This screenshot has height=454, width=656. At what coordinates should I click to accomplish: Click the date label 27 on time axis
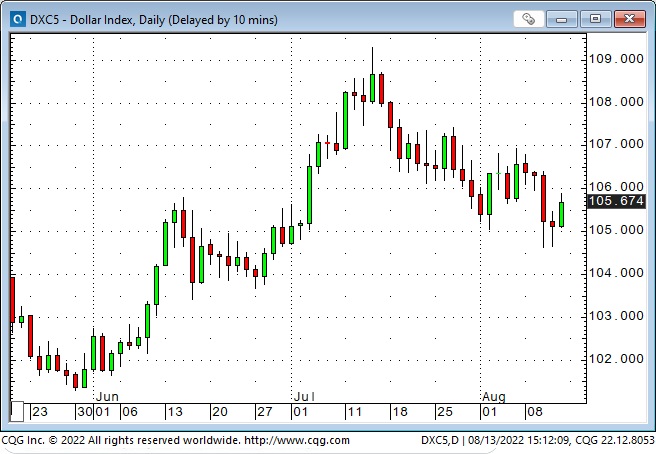click(265, 412)
